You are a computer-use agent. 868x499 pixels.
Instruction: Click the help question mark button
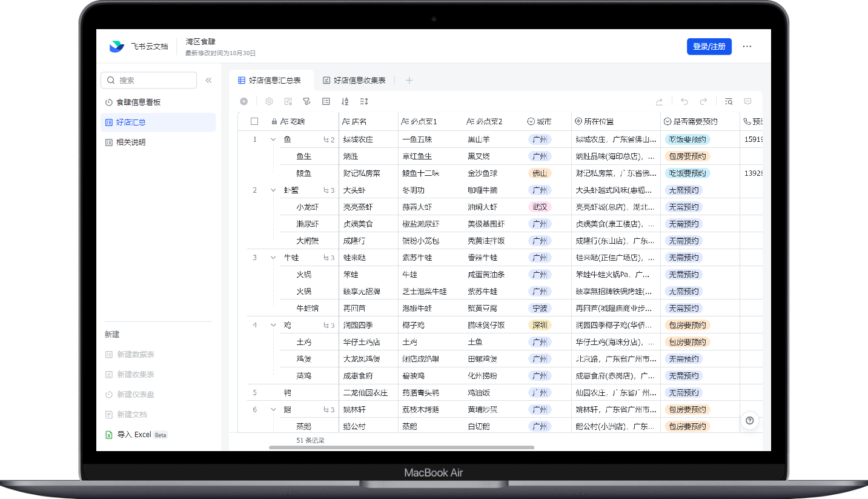click(x=750, y=420)
